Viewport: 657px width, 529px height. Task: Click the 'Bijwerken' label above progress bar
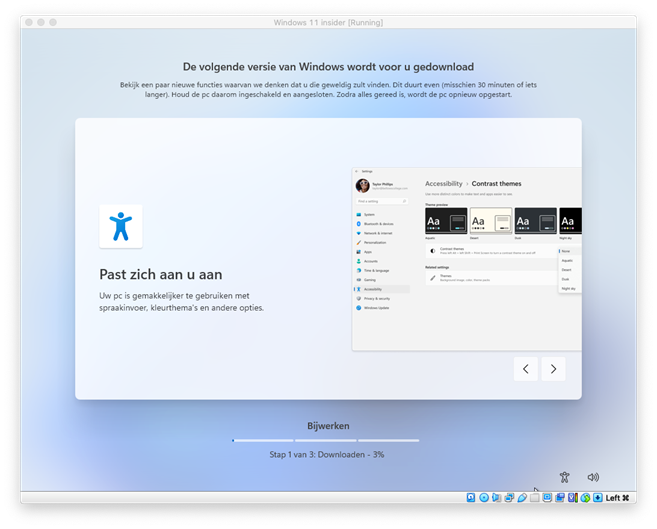pos(328,426)
